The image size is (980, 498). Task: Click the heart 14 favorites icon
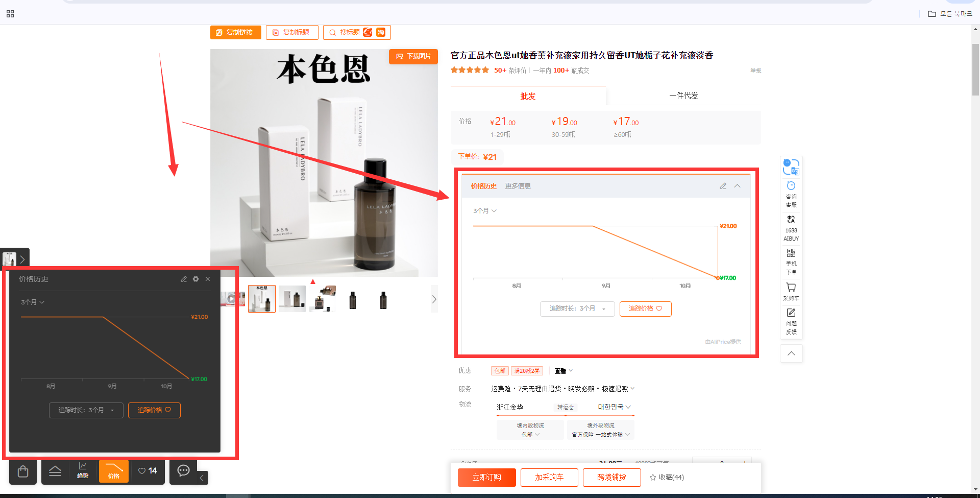(148, 470)
